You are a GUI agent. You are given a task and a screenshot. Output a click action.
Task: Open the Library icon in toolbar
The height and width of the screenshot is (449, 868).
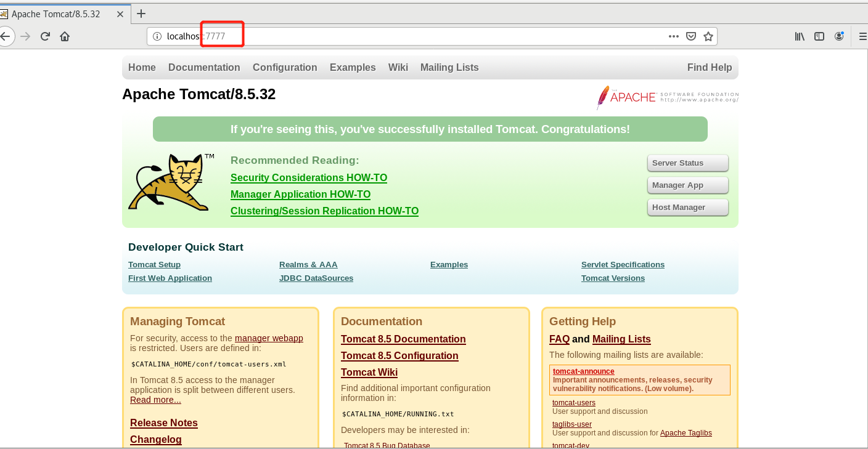click(x=800, y=36)
